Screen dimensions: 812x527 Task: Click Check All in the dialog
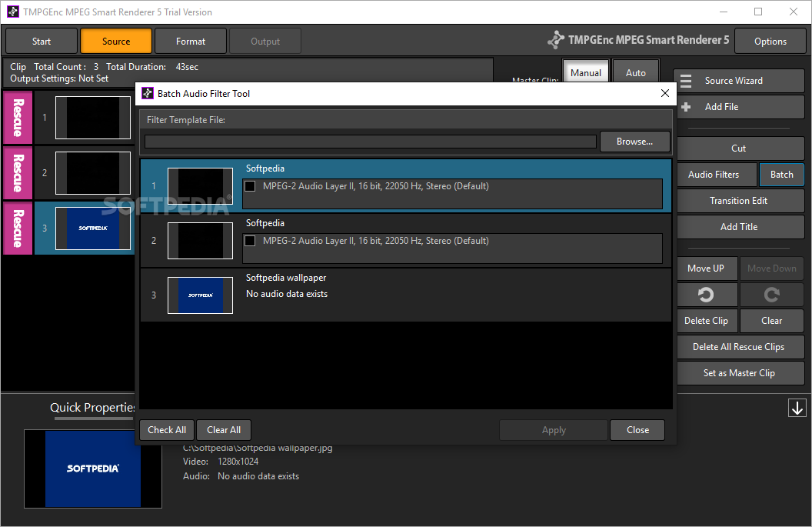(x=167, y=430)
